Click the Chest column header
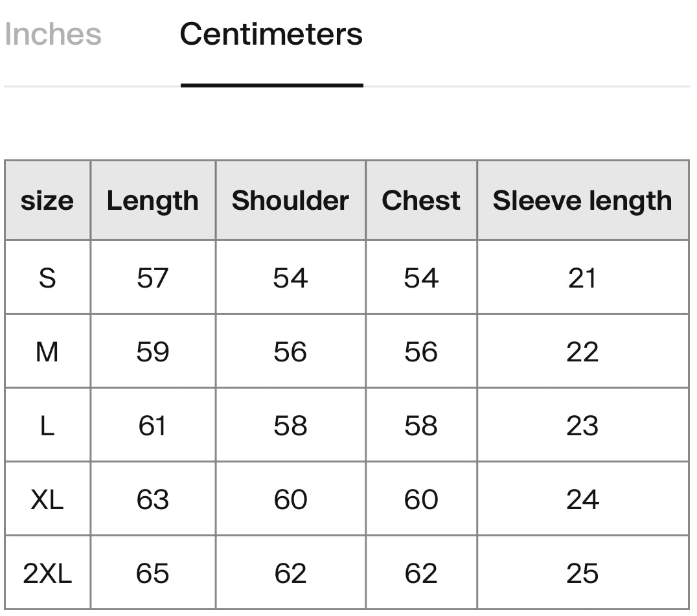Screen dimensions: 697x616 pyautogui.click(x=421, y=200)
